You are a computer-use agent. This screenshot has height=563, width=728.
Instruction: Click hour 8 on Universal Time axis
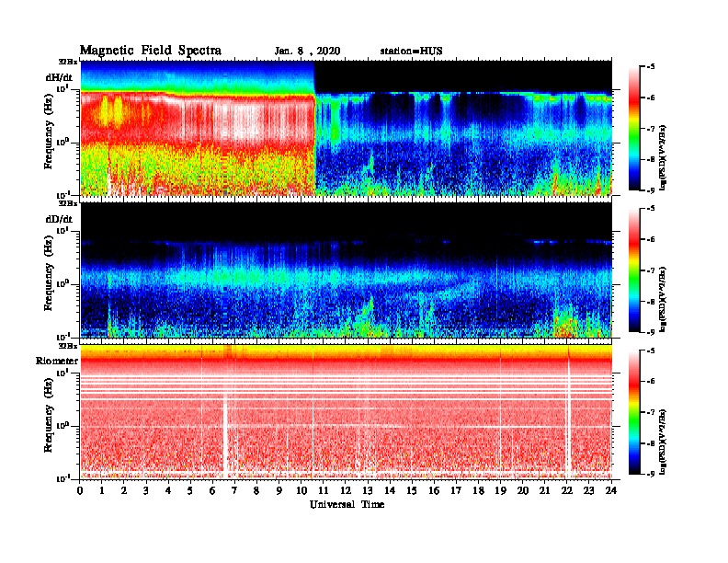(x=256, y=491)
